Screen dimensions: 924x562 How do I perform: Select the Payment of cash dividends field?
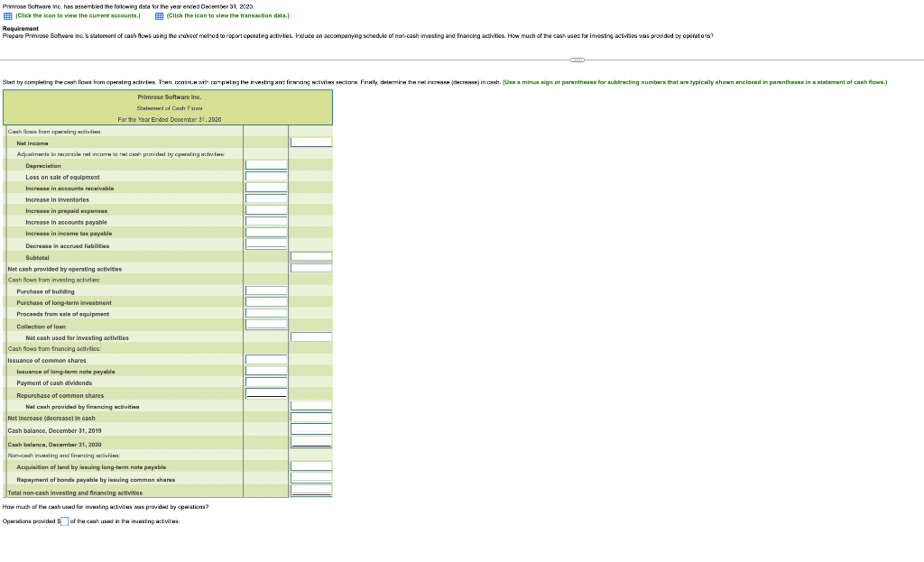[266, 382]
